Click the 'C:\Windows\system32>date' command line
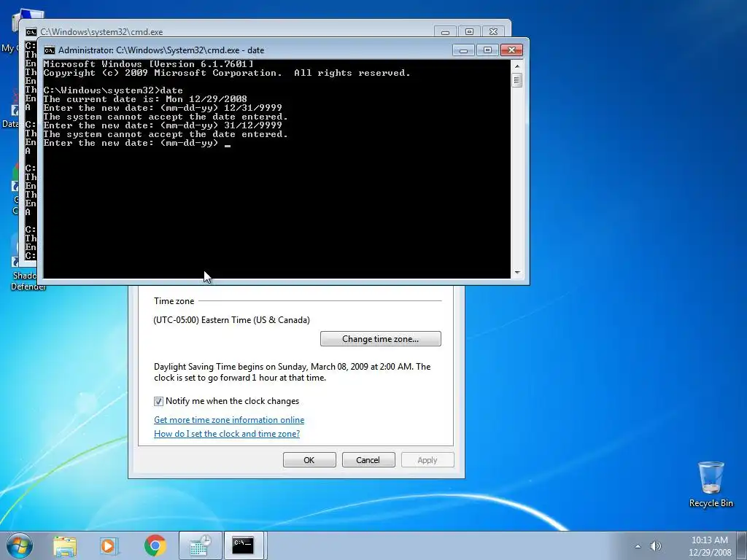 click(x=113, y=90)
